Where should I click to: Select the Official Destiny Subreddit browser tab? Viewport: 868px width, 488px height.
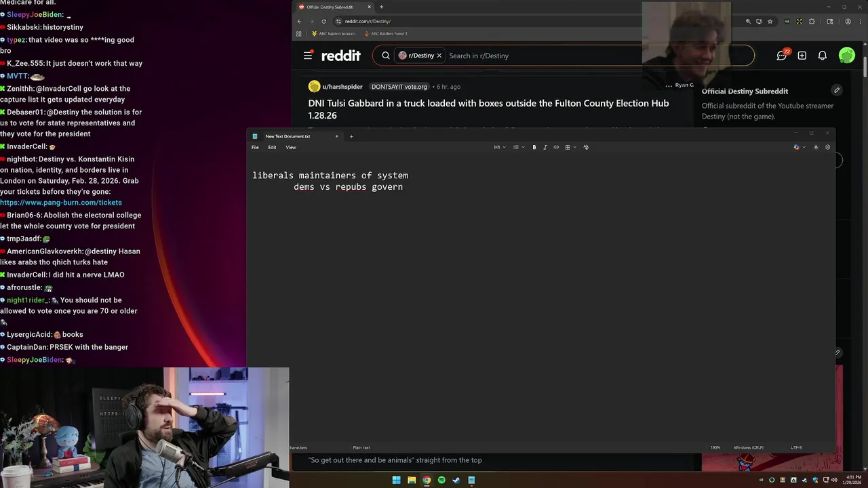click(x=334, y=7)
